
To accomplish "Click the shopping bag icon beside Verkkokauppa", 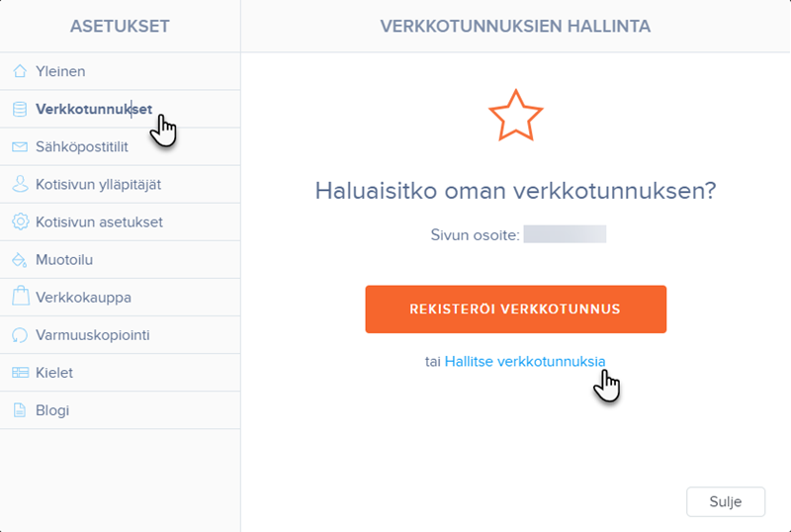I will [x=20, y=297].
